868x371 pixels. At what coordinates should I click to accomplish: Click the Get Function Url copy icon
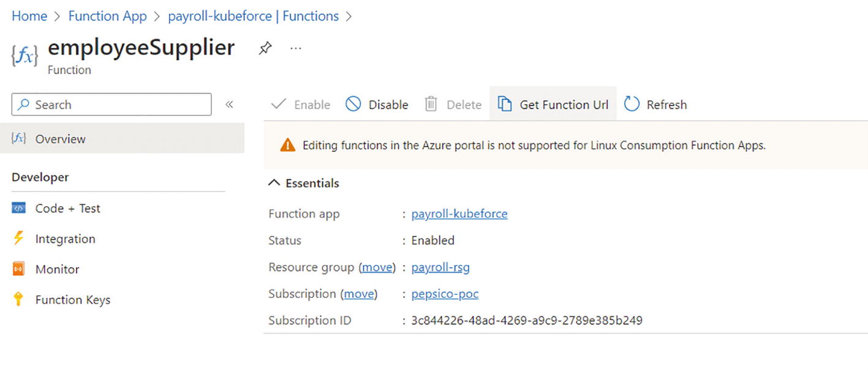[x=504, y=104]
